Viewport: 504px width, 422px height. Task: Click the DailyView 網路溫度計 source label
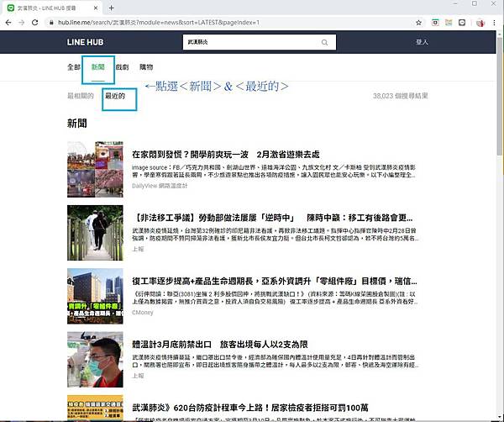(x=160, y=186)
